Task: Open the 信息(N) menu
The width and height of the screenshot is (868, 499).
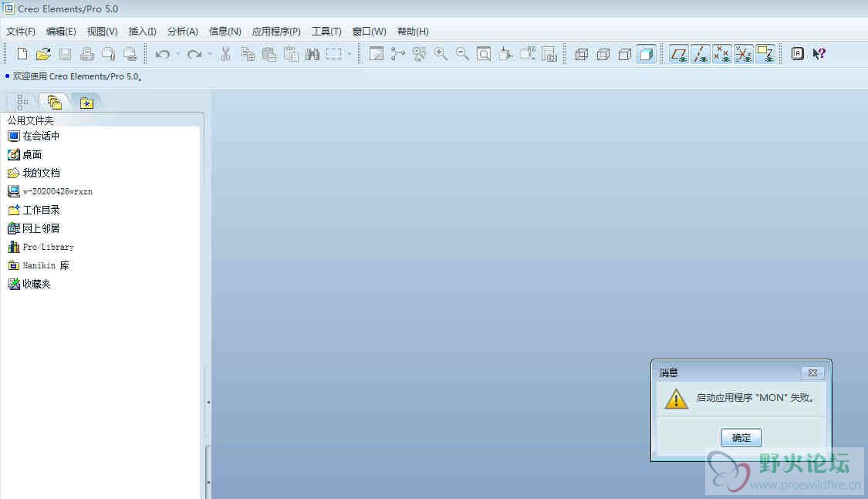Action: pos(225,32)
